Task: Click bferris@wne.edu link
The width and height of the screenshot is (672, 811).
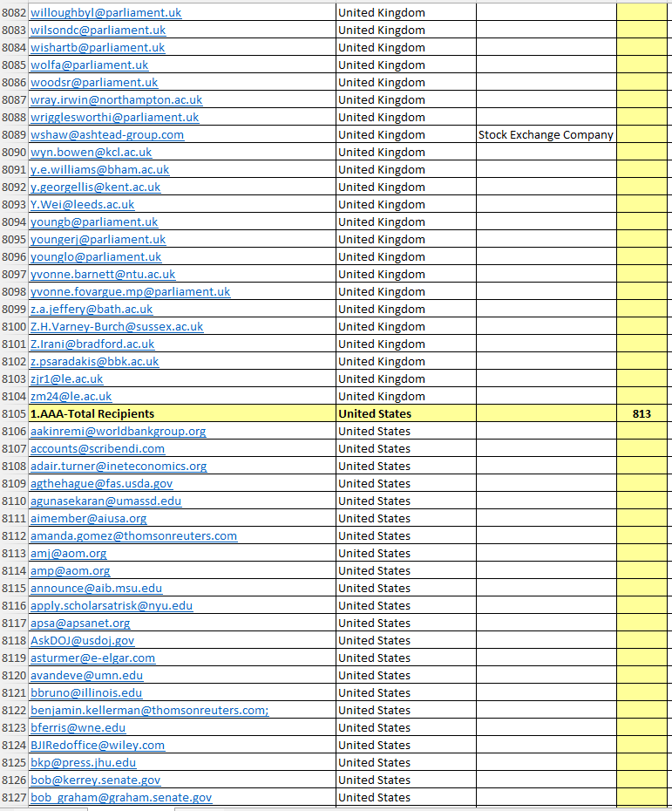Action: (78, 728)
